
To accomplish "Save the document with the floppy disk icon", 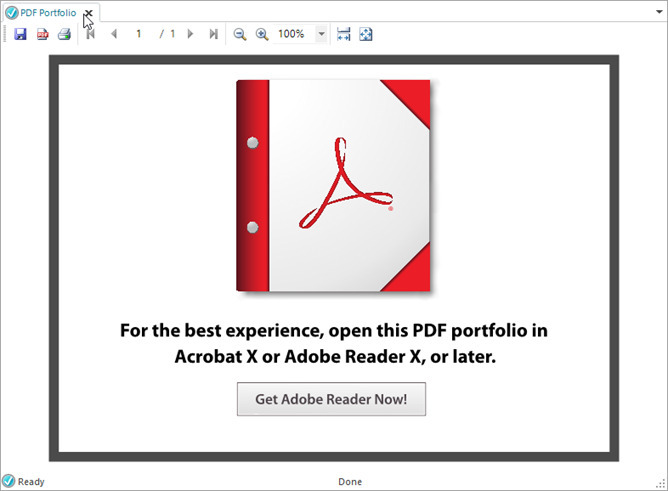I will (x=20, y=34).
